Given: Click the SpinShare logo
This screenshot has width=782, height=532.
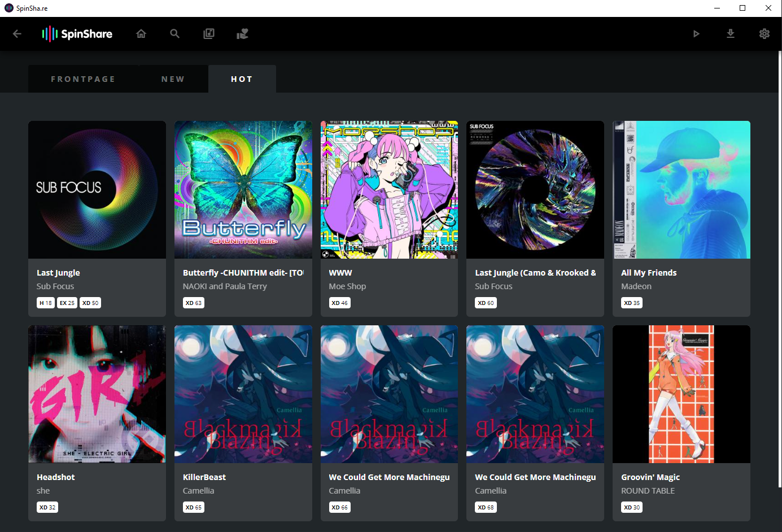Looking at the screenshot, I should 77,34.
